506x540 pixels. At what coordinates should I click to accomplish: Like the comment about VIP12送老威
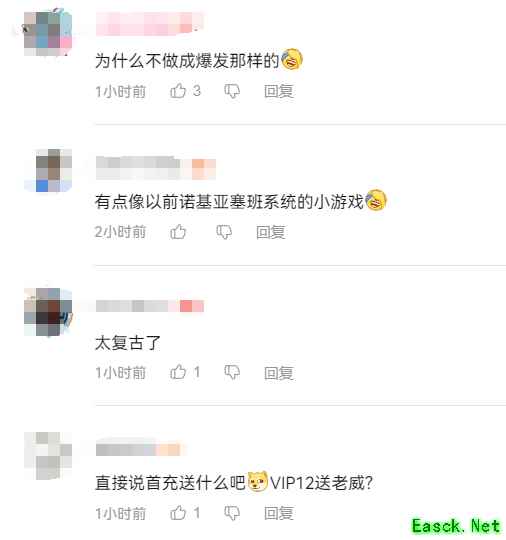click(x=178, y=513)
